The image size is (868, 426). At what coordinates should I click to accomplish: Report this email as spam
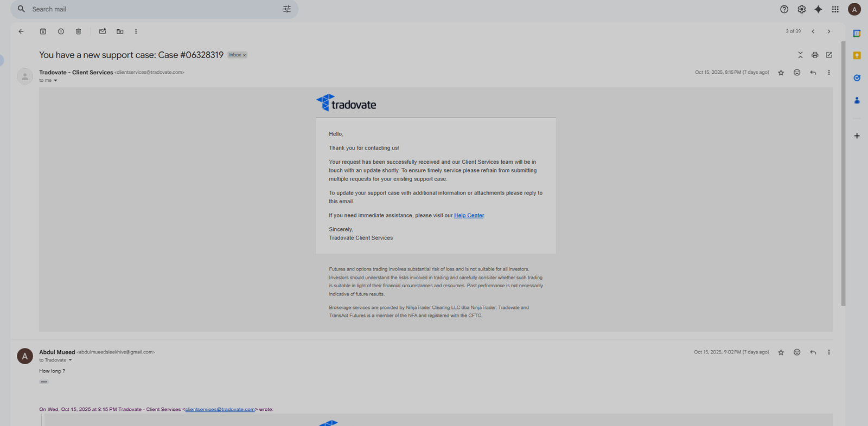tap(61, 31)
